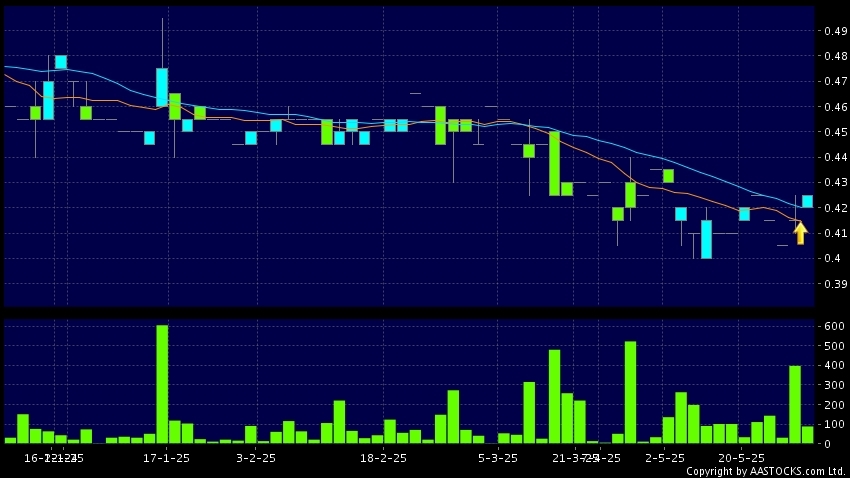Select the 20-5-25 date label
The width and height of the screenshot is (850, 478).
[x=741, y=458]
